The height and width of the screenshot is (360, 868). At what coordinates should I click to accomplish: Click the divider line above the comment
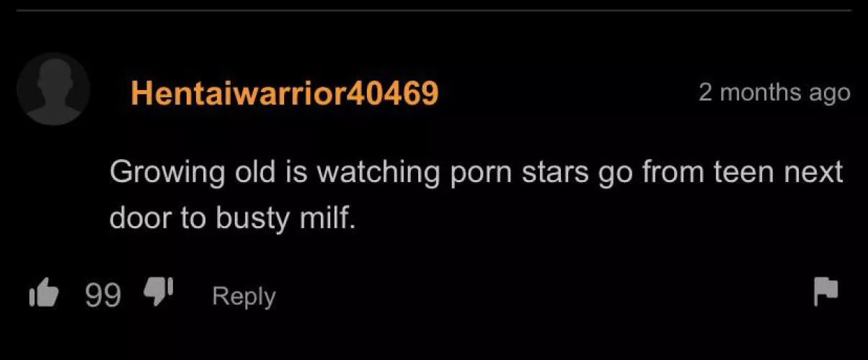click(x=434, y=11)
